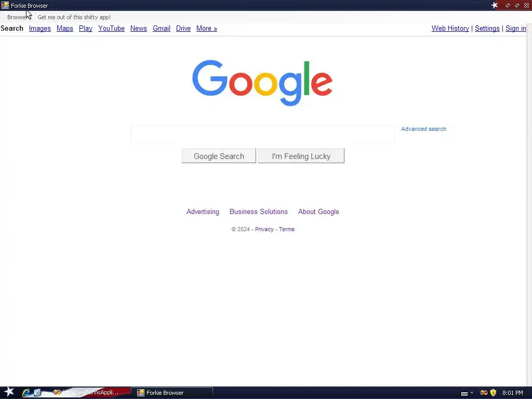
Task: Open the yellow security shield tray icon
Action: [494, 393]
